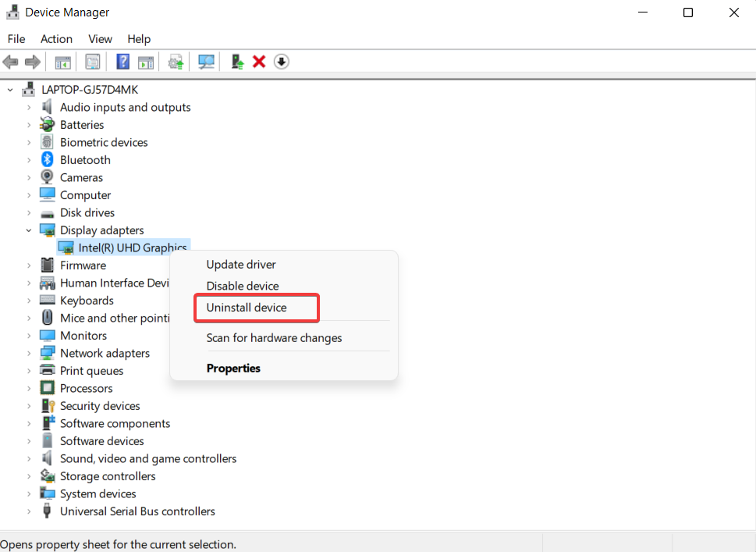Select the Software devices row
This screenshot has width=756, height=552.
101,441
